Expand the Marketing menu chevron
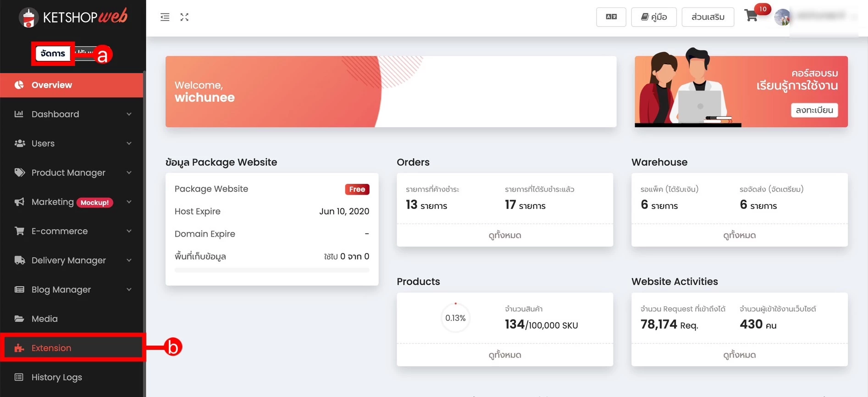 pos(129,202)
